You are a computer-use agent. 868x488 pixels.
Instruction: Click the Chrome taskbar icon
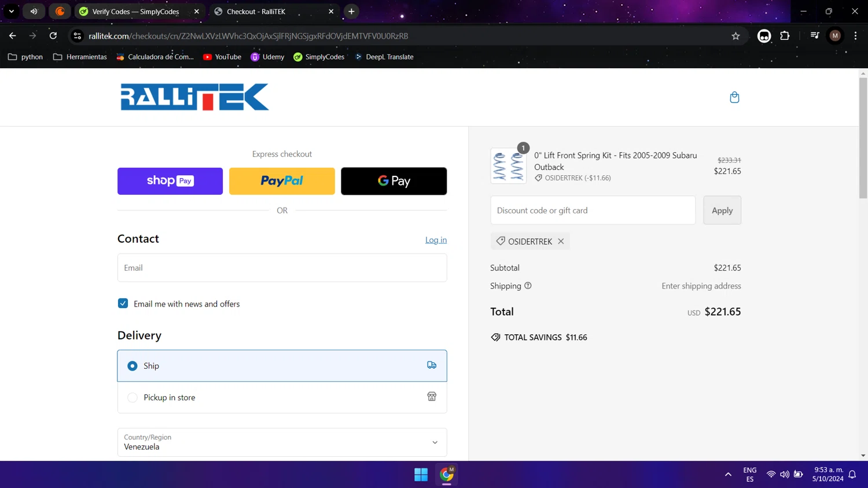point(447,475)
